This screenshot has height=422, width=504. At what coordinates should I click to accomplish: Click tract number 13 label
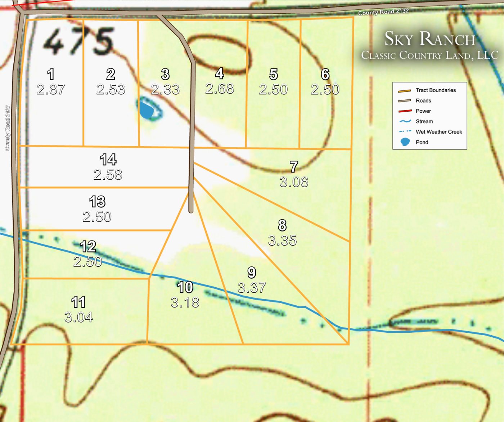click(97, 202)
